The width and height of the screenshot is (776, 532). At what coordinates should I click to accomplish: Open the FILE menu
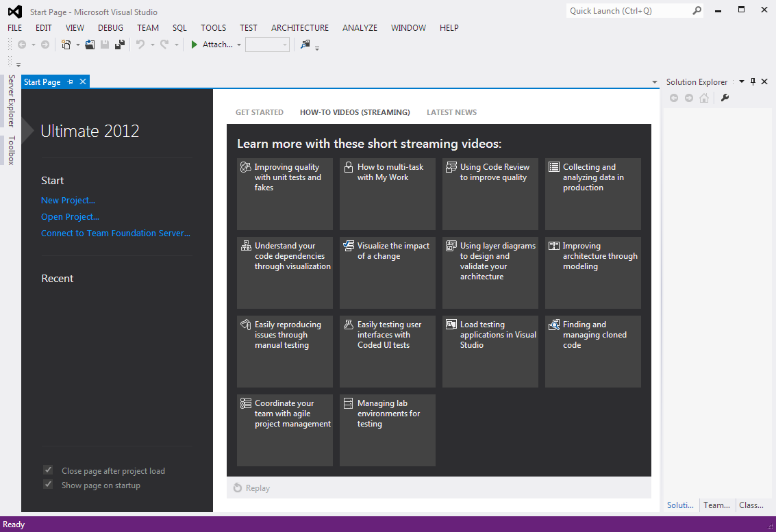(x=15, y=27)
